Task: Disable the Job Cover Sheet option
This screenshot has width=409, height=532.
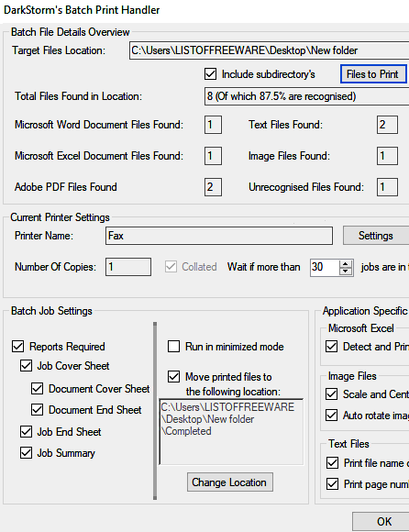Action: tap(26, 366)
